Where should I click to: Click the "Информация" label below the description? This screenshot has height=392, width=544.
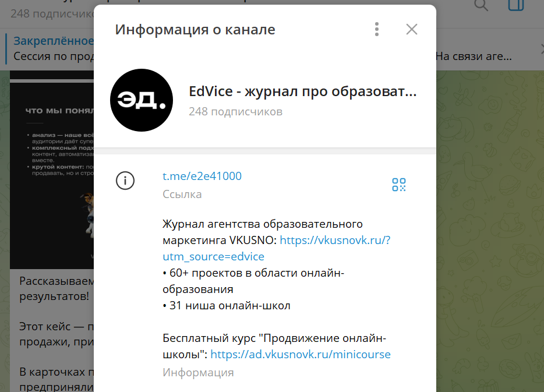click(198, 373)
